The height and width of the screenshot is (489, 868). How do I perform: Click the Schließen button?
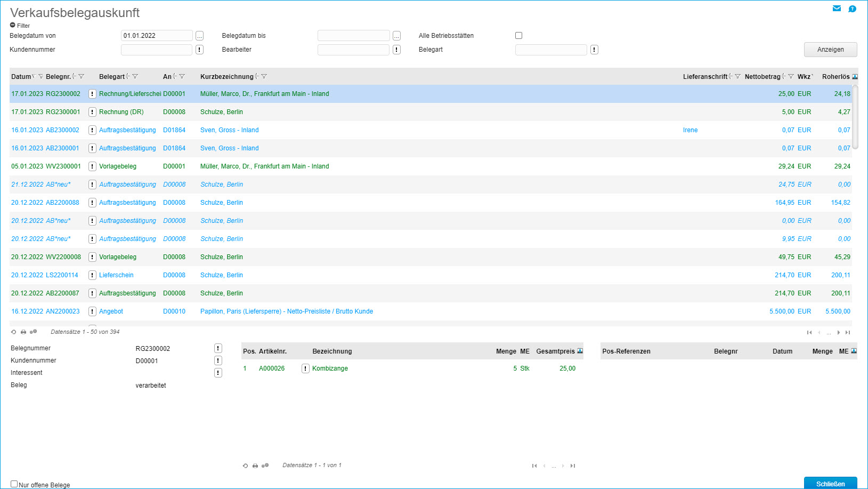click(x=830, y=483)
